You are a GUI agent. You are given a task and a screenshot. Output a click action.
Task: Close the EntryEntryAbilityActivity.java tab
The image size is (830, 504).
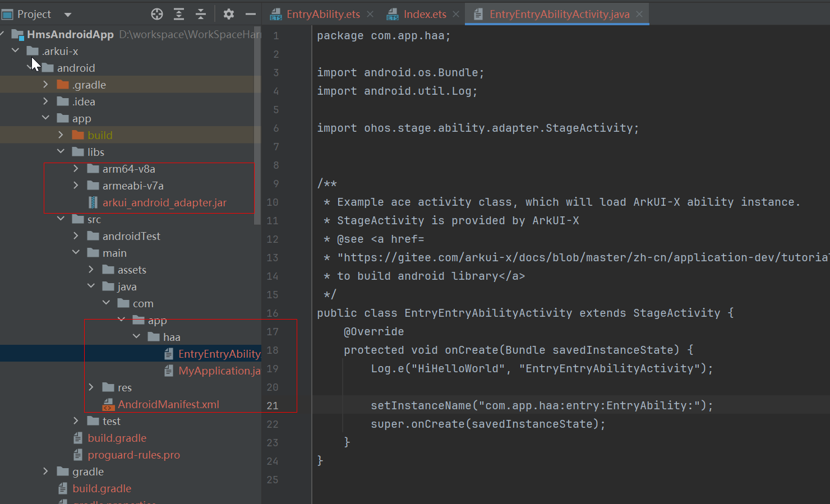(639, 14)
